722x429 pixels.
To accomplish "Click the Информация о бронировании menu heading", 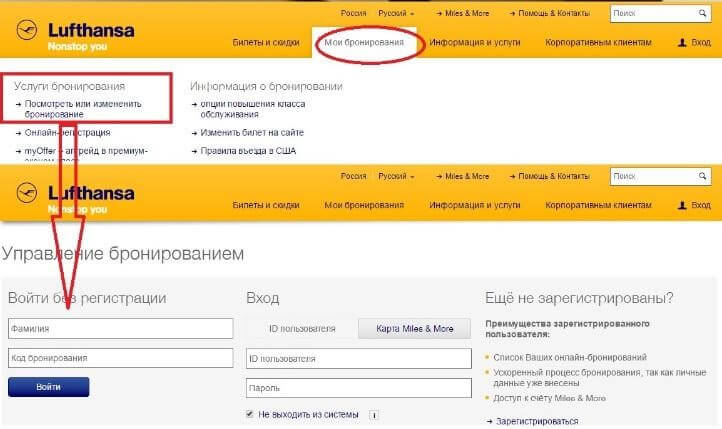I will [266, 86].
